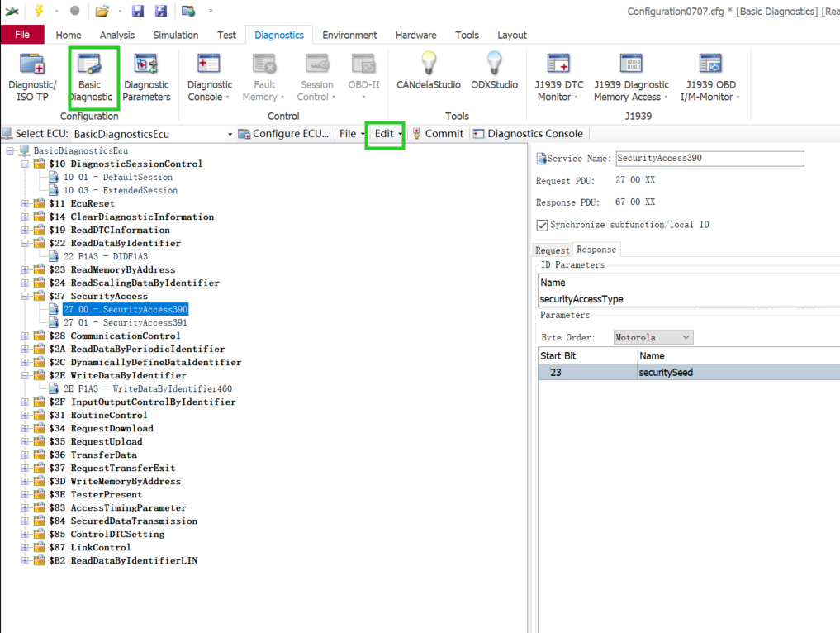Select $3E TesterPresent tree row
Screen dimensions: 840x633
(x=95, y=495)
